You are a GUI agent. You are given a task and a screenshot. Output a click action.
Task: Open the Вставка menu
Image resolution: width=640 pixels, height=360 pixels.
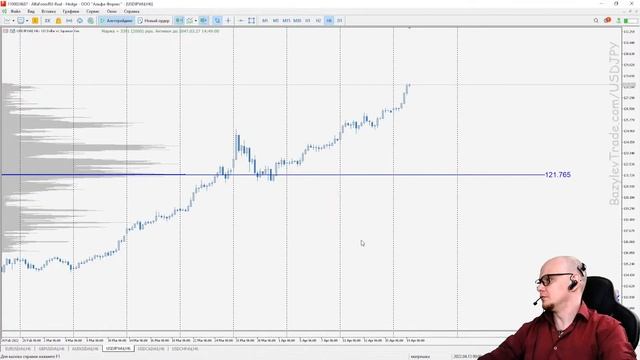click(x=49, y=11)
